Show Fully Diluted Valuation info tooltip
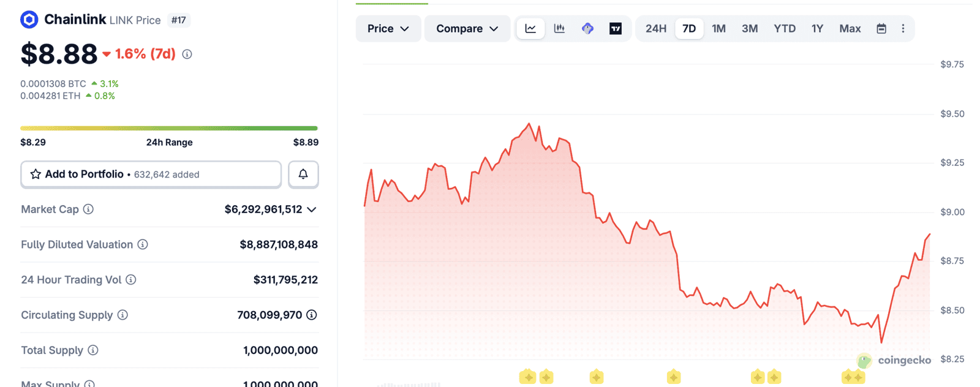The width and height of the screenshot is (980, 387). coord(143,244)
